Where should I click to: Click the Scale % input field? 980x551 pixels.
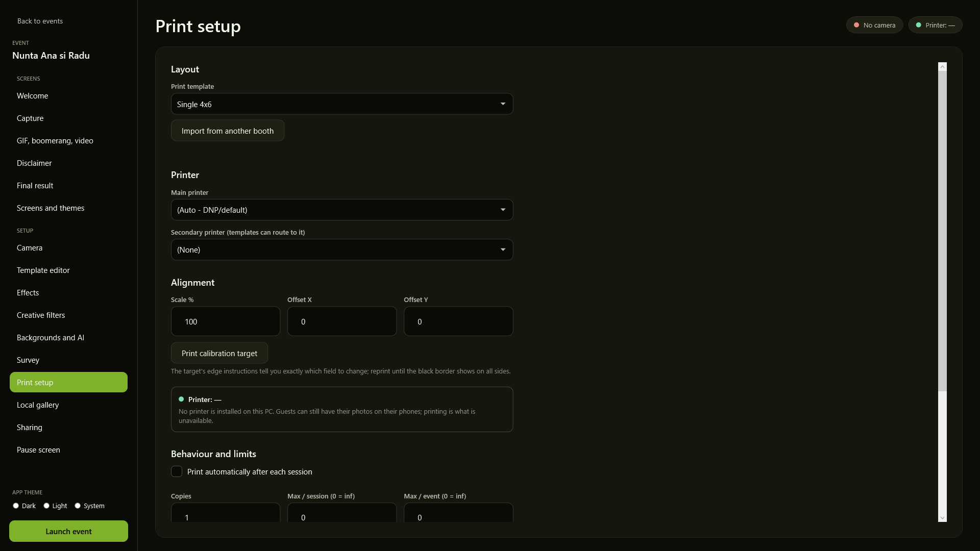coord(226,321)
